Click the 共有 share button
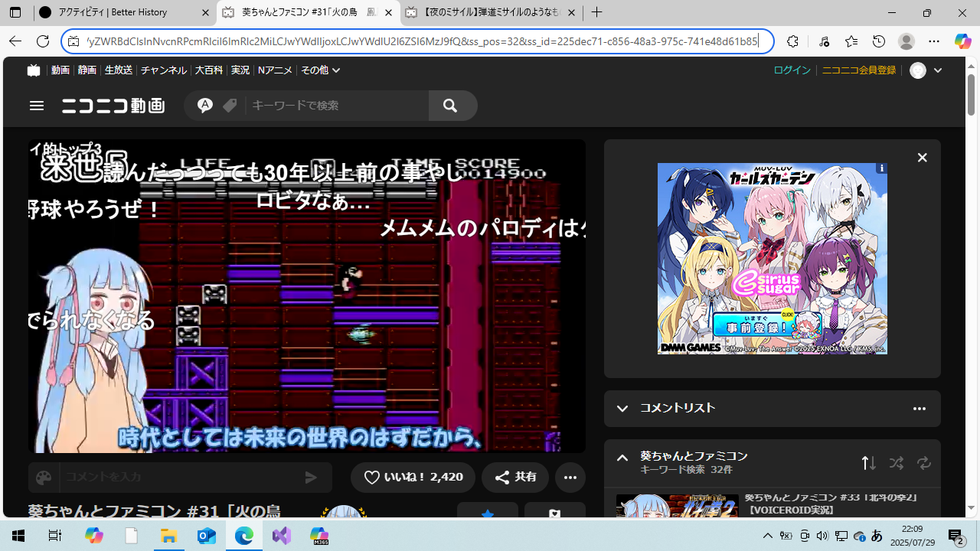This screenshot has width=980, height=551. pos(515,478)
